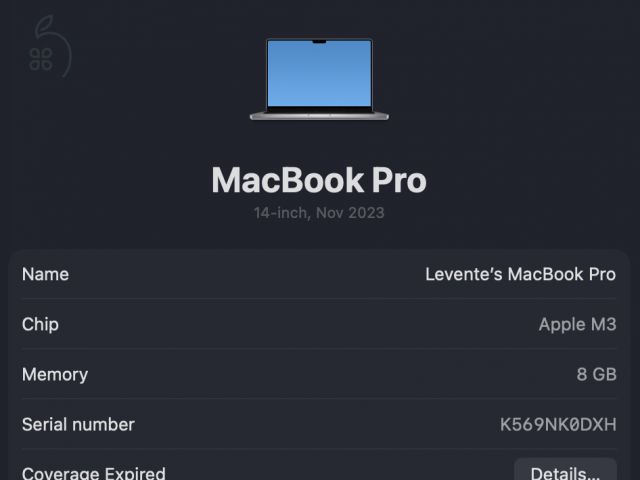Click the MacBook Pro laptop image
Screen dimensions: 640x480
(x=319, y=79)
